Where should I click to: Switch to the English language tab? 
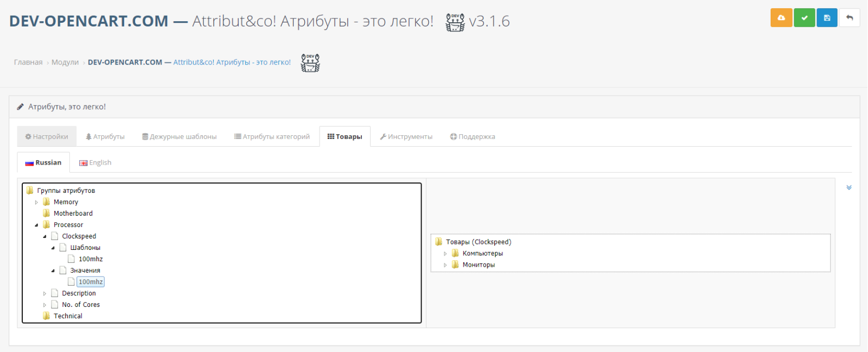95,162
